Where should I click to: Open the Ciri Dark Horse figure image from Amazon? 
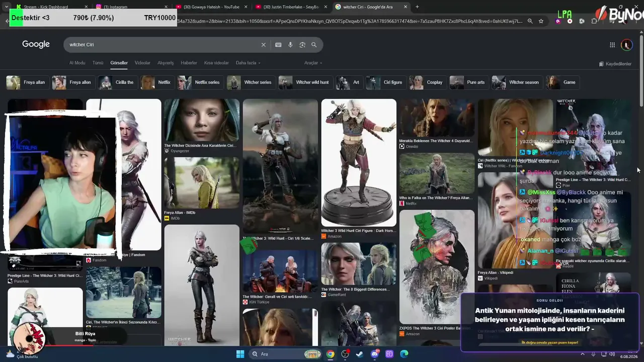pos(359,162)
